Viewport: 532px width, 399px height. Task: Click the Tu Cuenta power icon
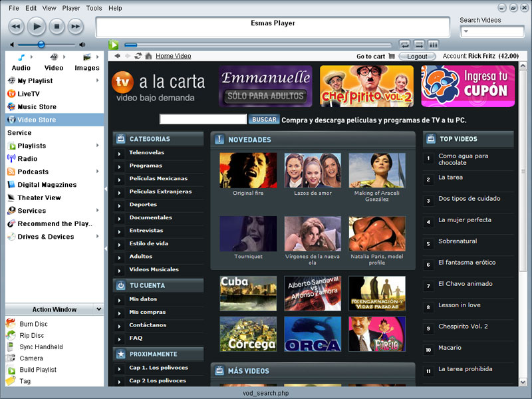click(121, 285)
